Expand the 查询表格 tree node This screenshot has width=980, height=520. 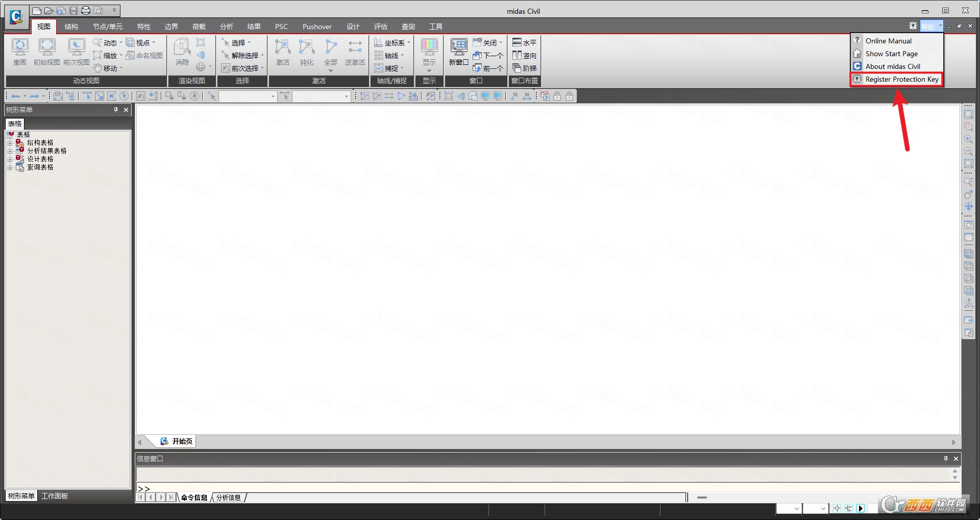click(x=10, y=168)
